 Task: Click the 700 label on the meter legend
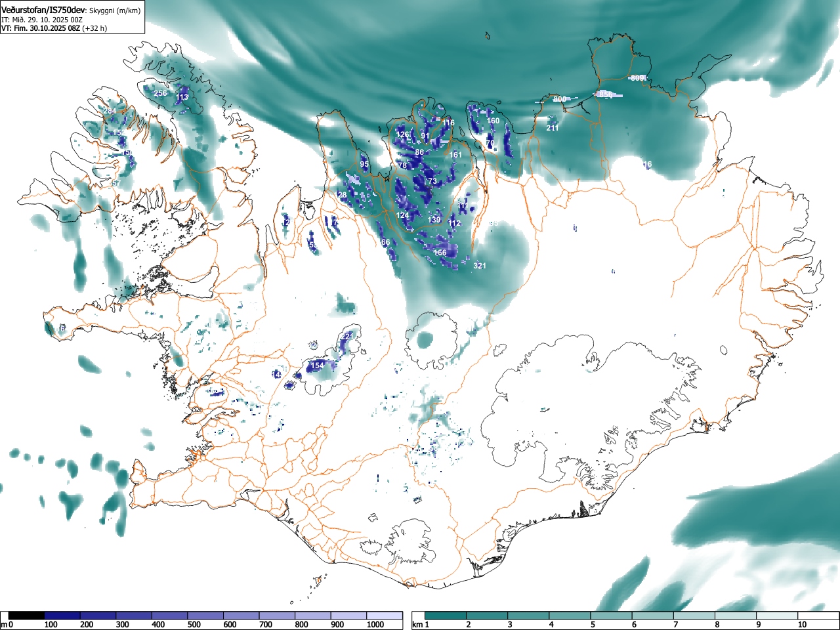coord(266,625)
